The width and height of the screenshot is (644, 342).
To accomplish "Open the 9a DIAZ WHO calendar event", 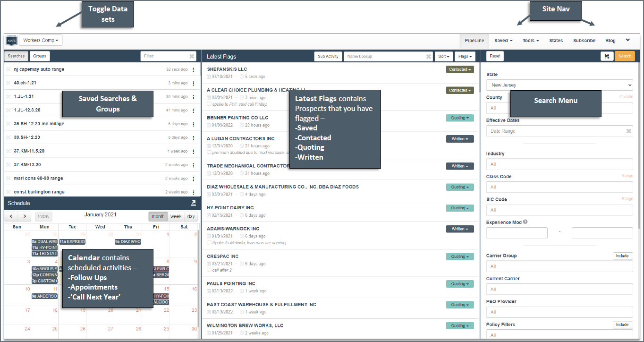I will pos(128,241).
